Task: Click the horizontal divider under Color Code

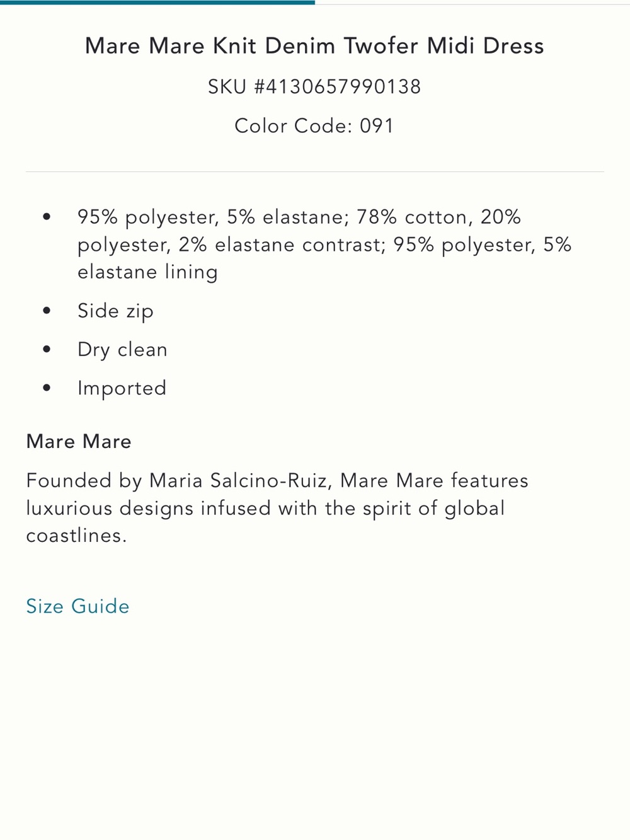Action: click(314, 171)
